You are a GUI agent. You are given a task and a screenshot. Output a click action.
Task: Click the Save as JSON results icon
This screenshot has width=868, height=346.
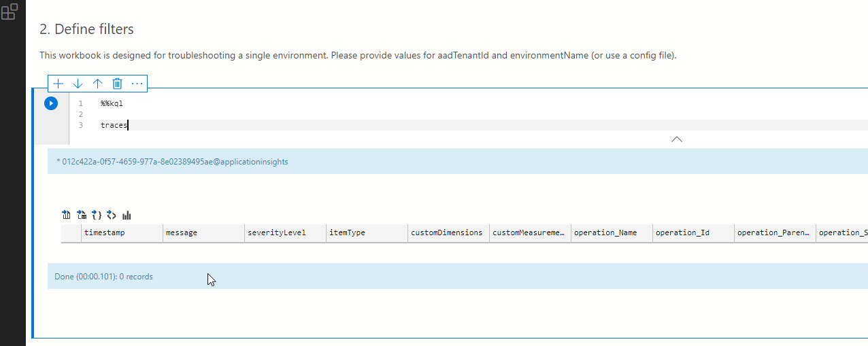[x=97, y=215]
